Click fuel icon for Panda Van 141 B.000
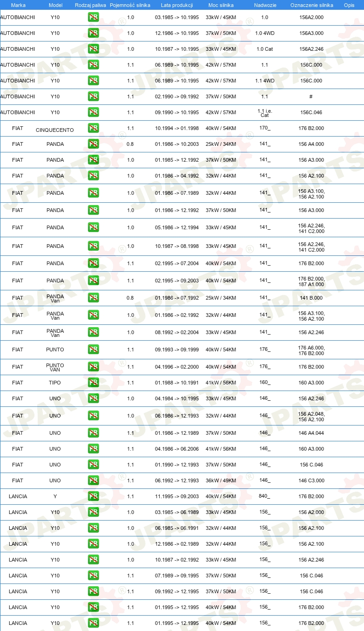 point(93,298)
